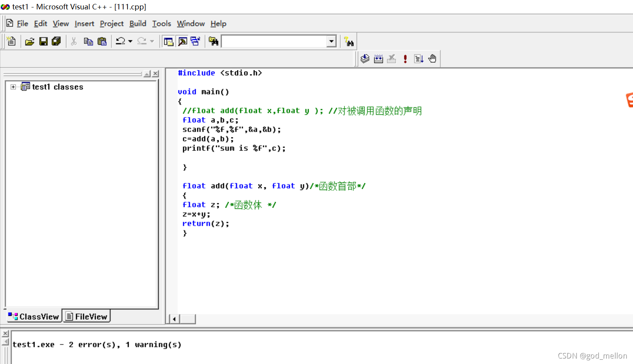Click the output pane dock button
Viewport: 633px width, 364px height.
(x=5, y=342)
